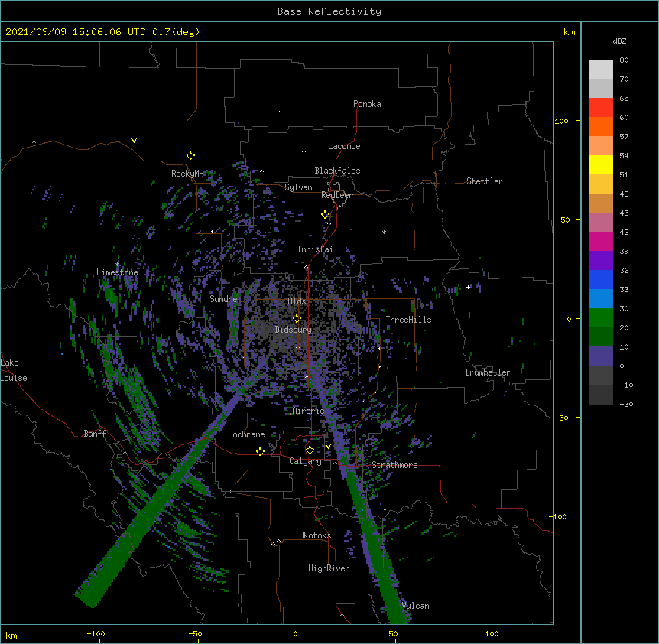Select the Olds label
659x644 pixels.
tap(297, 301)
